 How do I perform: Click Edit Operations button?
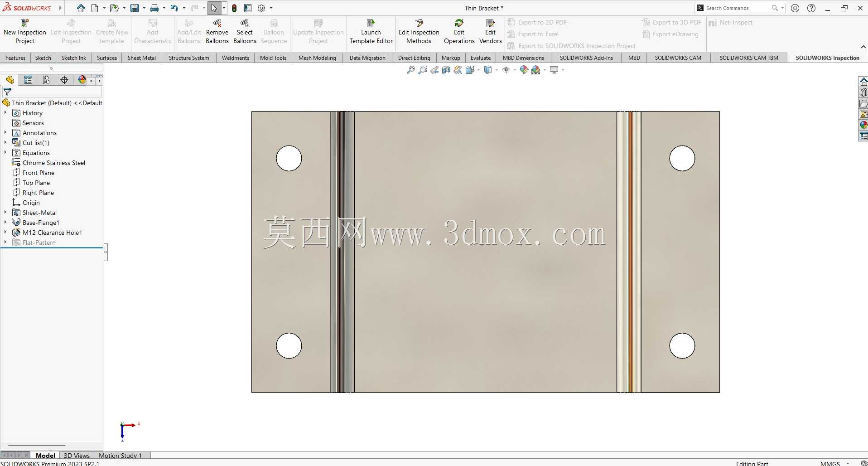click(459, 32)
